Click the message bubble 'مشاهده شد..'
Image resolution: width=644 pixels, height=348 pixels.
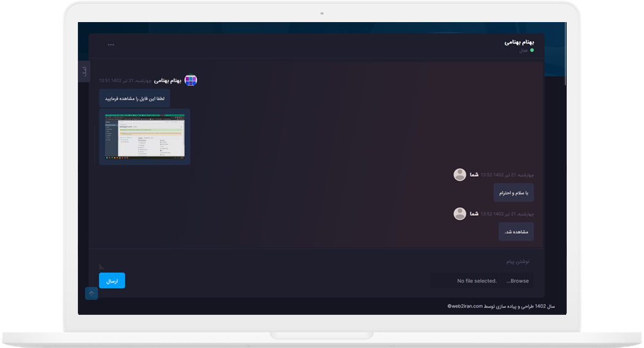point(516,232)
